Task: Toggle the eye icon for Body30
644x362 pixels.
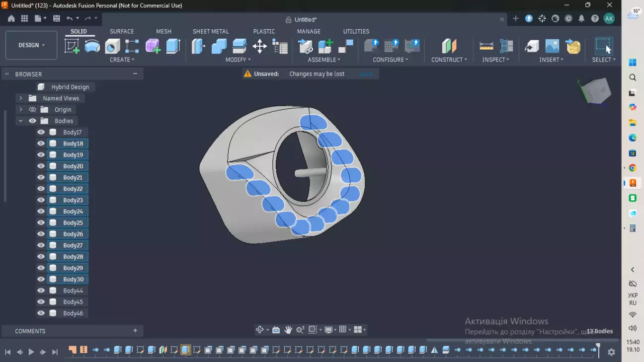Action: [x=41, y=279]
